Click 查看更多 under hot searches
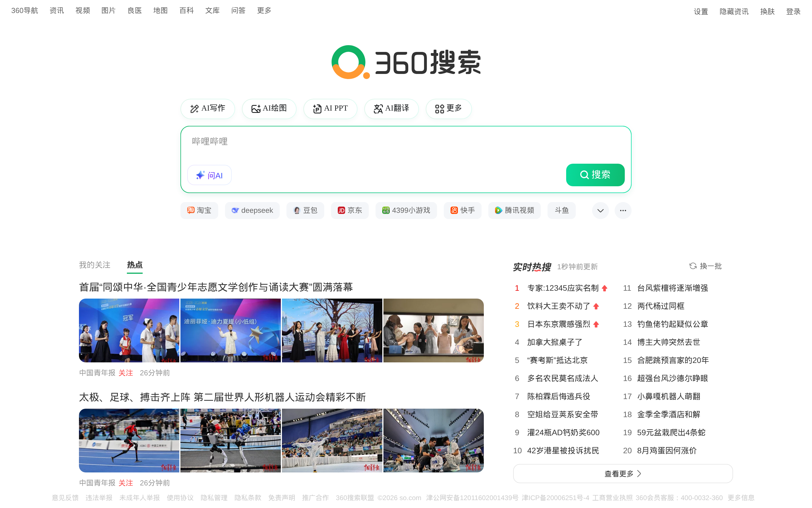Viewport: 812px width, 508px height. (x=623, y=473)
